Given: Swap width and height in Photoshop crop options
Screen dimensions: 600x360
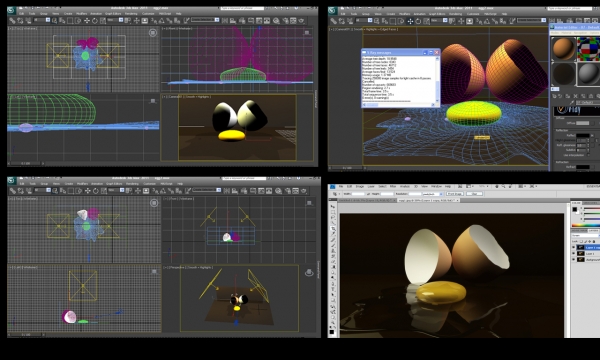Looking at the screenshot, I should coord(368,194).
